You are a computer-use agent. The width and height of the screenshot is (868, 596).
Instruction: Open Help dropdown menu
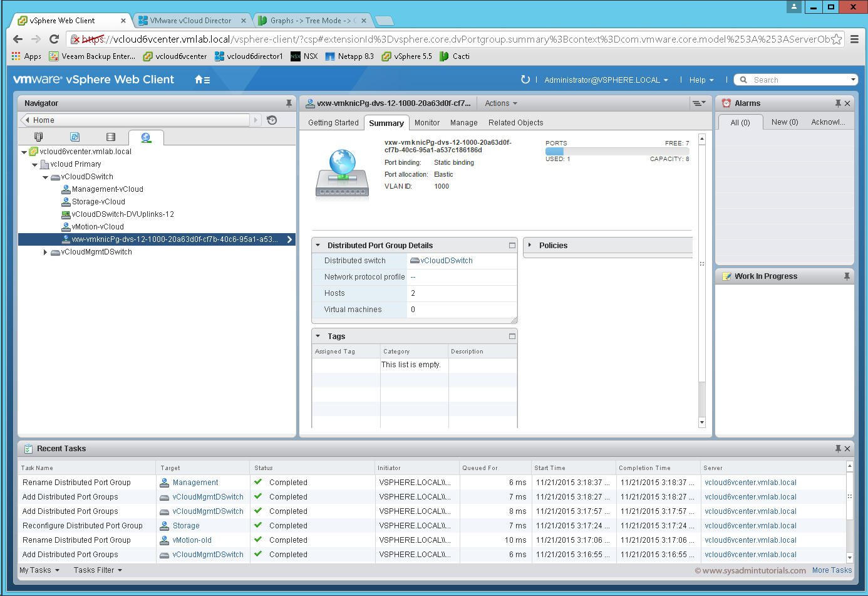point(701,80)
